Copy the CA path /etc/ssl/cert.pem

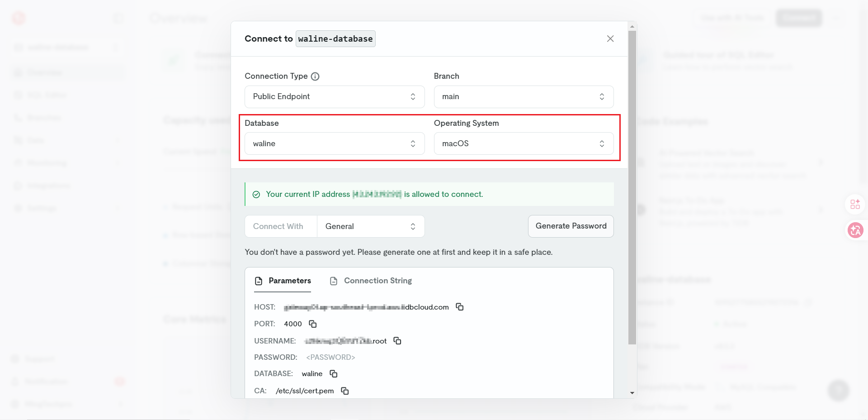(345, 391)
